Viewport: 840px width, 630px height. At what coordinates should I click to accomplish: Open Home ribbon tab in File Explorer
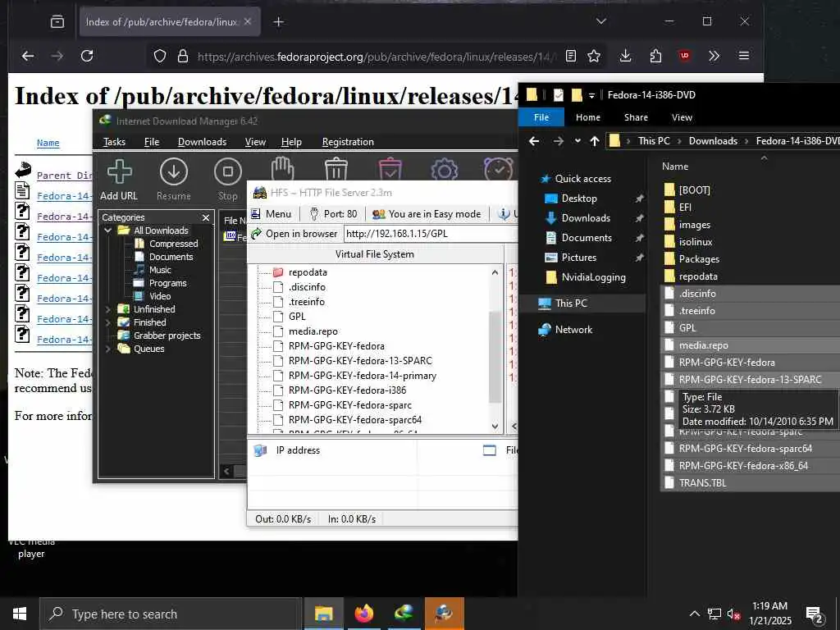tap(587, 117)
